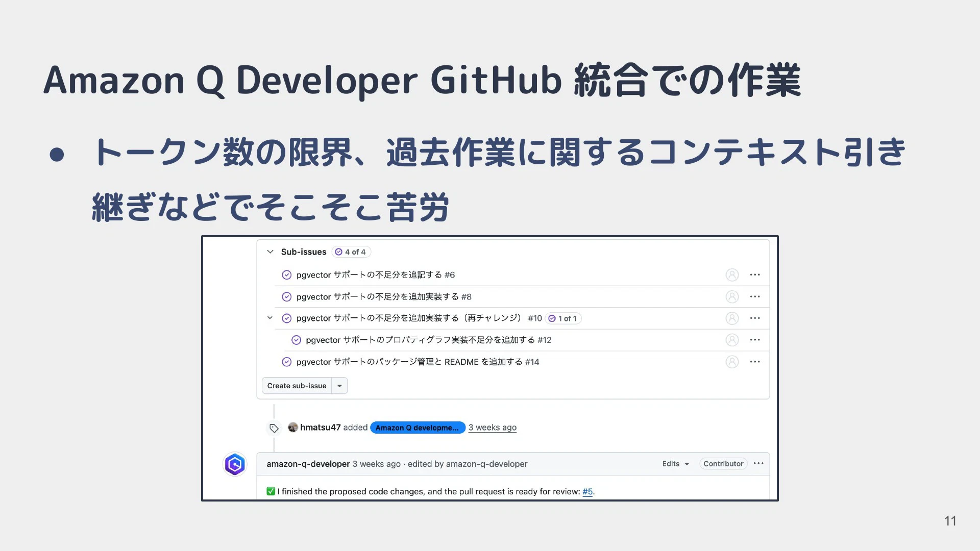The image size is (980, 551).
Task: Click the Contributor badge
Action: [x=723, y=464]
